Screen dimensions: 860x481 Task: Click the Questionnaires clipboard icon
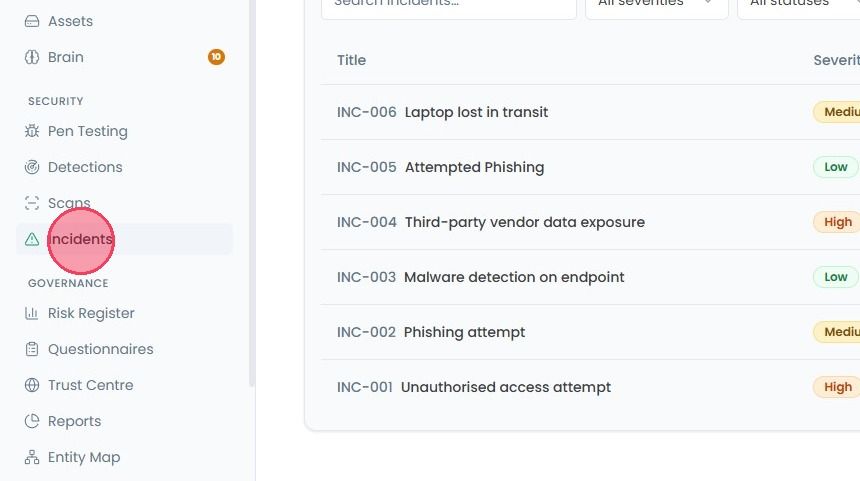click(x=32, y=349)
